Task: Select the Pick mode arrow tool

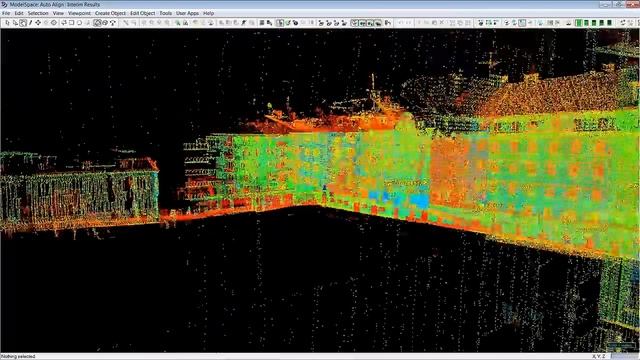Action: pyautogui.click(x=7, y=23)
